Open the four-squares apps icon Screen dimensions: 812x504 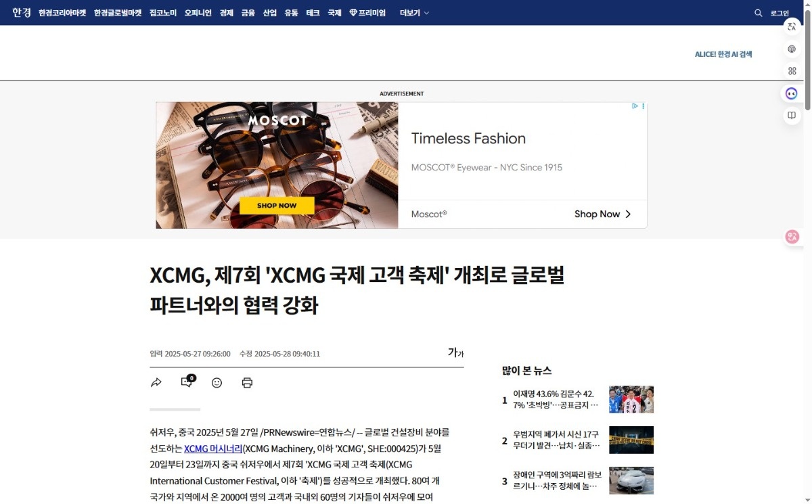(792, 71)
